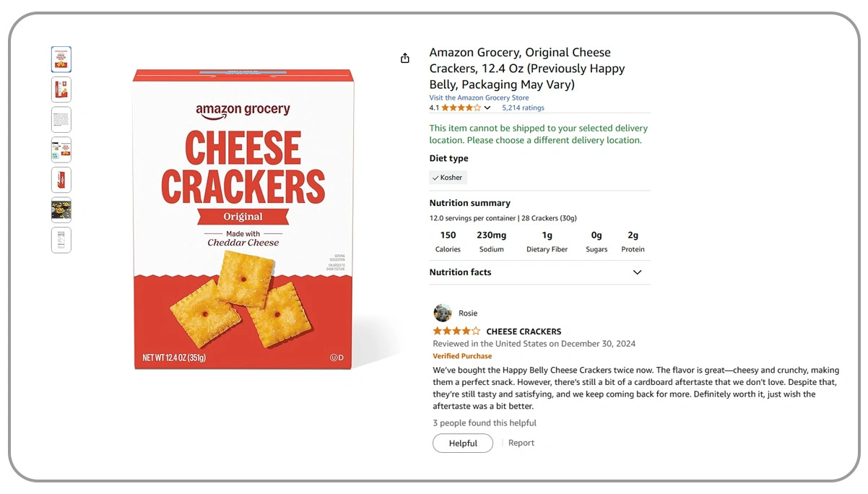Click the main cheese crackers box image
Screen dimensions: 868x494
point(243,217)
